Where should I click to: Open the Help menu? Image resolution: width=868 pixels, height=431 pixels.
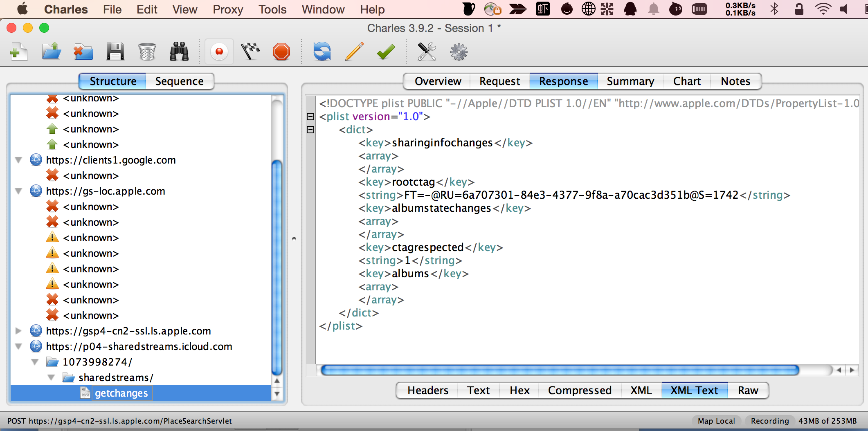[372, 9]
